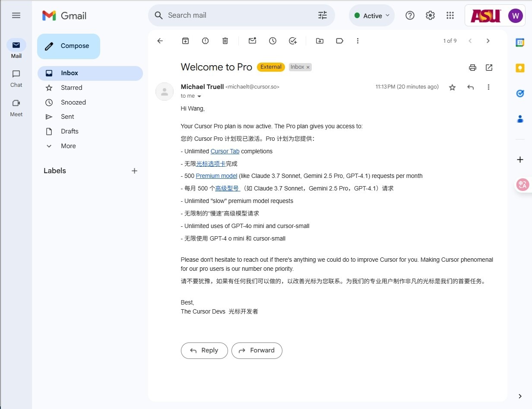
Task: Open the Active status dropdown
Action: (372, 16)
